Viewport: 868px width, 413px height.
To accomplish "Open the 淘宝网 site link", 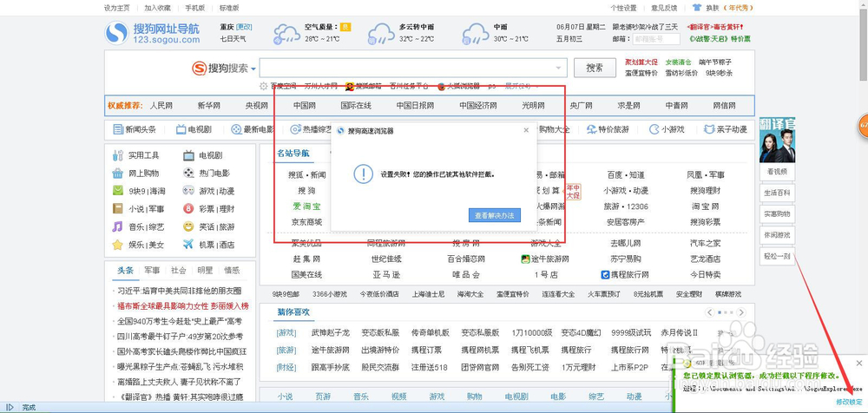I will (705, 206).
